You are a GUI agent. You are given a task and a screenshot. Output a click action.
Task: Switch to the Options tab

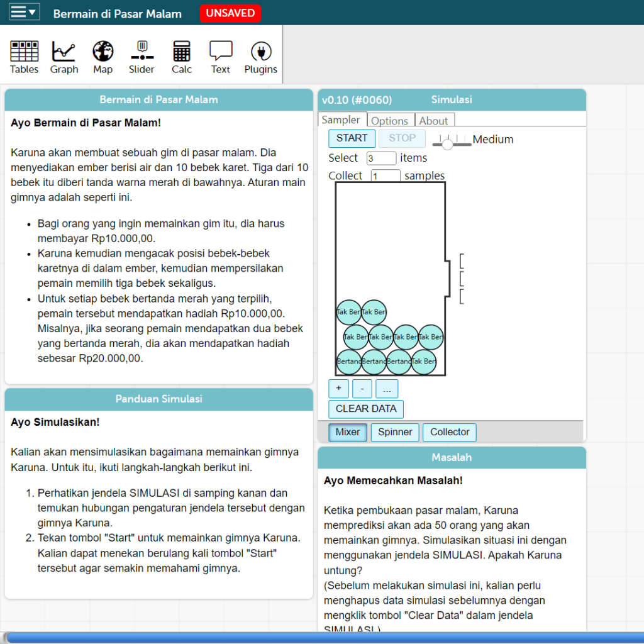389,121
